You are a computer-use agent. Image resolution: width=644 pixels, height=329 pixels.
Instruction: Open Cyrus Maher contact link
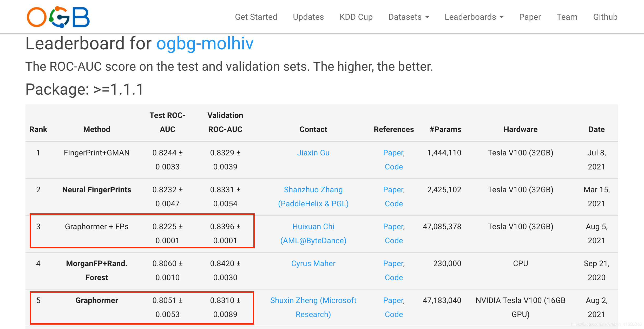point(313,263)
